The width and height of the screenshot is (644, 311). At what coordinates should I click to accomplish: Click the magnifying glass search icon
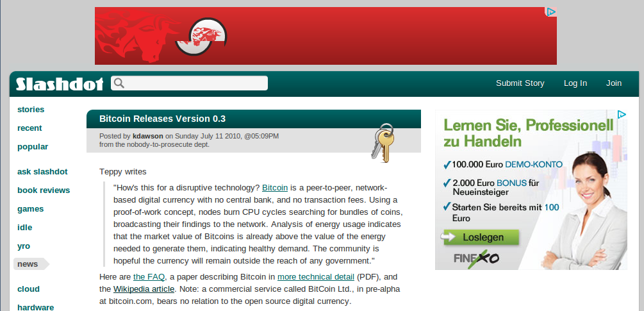tap(119, 83)
